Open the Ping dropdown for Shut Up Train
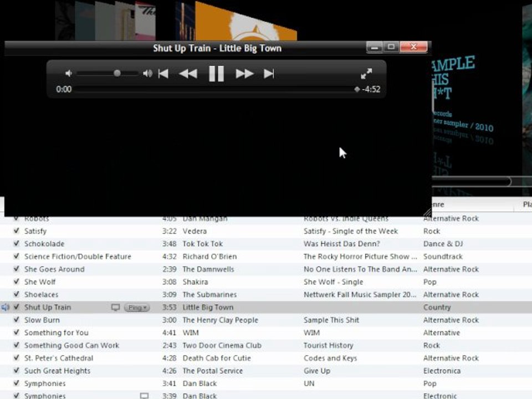Image resolution: width=532 pixels, height=399 pixels. 137,308
